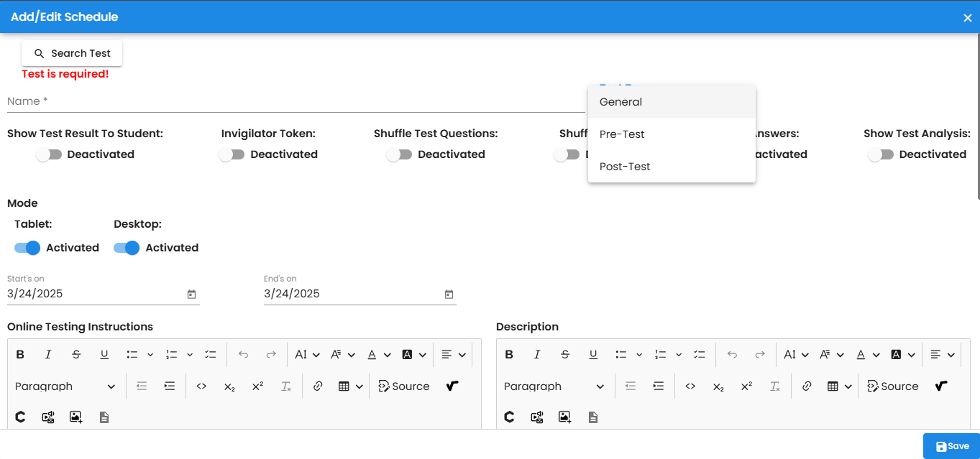Apply strikethrough in Online Testing Instructions editor
This screenshot has height=459, width=980.
coord(76,355)
